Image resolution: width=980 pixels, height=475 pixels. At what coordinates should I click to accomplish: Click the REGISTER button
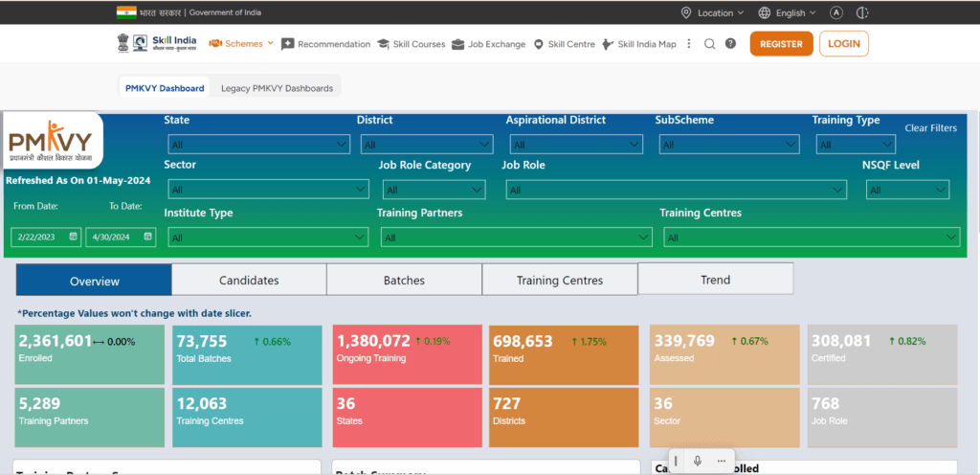coord(781,44)
